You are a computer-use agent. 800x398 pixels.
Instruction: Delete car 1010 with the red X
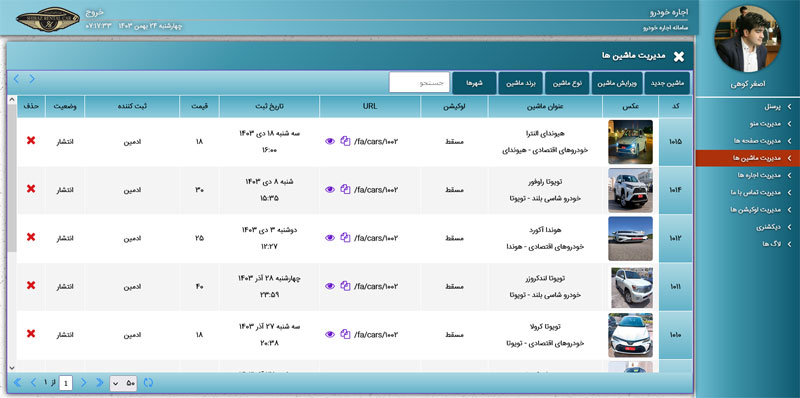tap(31, 333)
